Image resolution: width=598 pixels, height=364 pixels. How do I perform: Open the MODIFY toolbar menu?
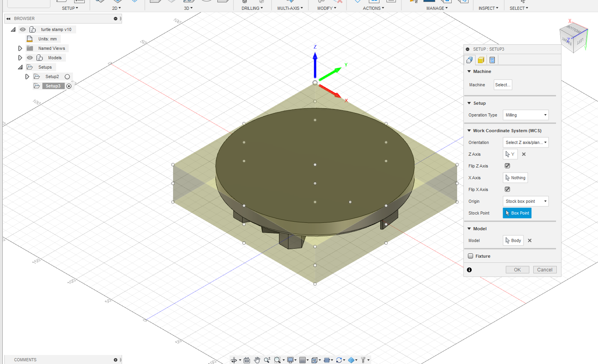327,8
